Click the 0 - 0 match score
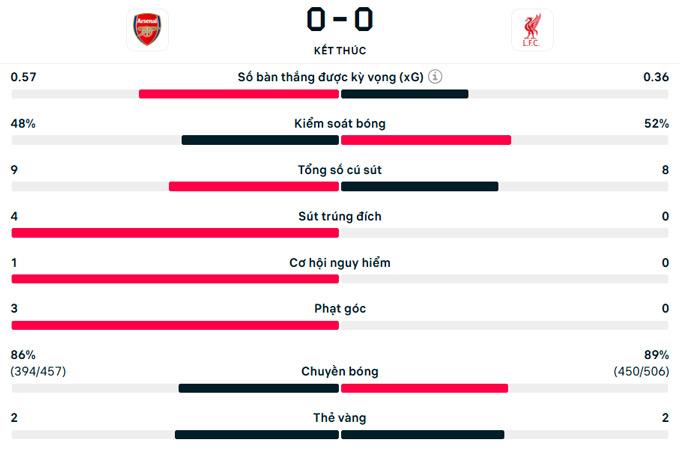Screen dimensions: 680x450 click(x=339, y=19)
